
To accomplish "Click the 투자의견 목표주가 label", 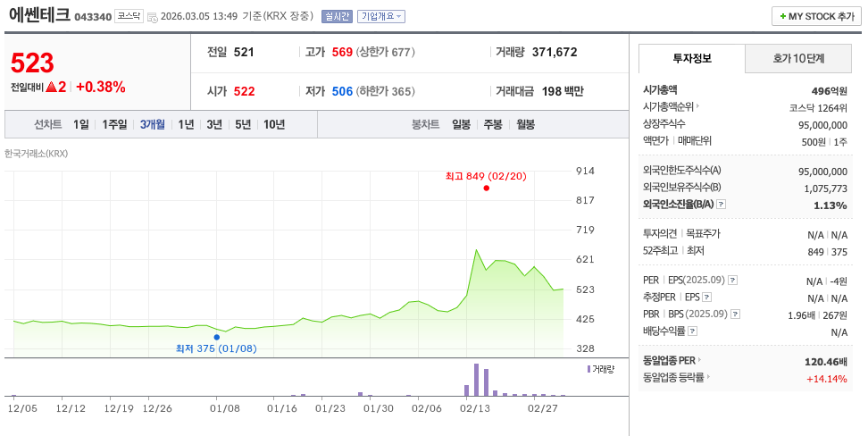I will point(681,234).
